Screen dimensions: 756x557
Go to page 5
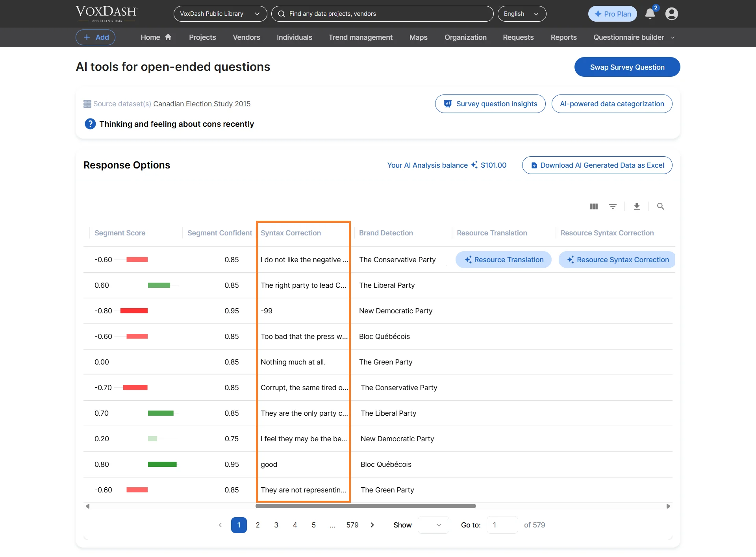[x=314, y=525]
